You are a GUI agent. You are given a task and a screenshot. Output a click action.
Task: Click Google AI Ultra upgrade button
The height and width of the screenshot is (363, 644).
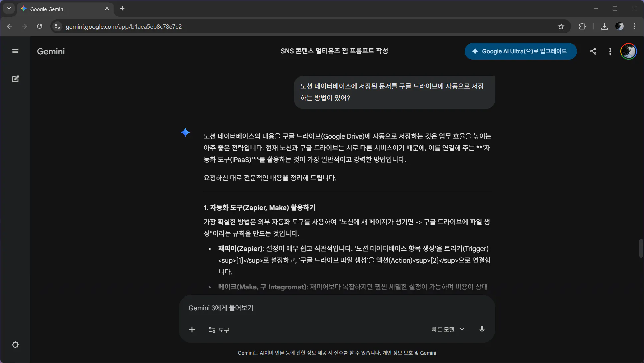[521, 51]
